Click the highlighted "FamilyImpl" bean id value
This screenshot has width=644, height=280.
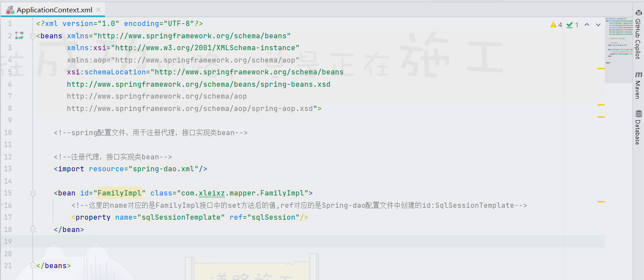(x=120, y=193)
